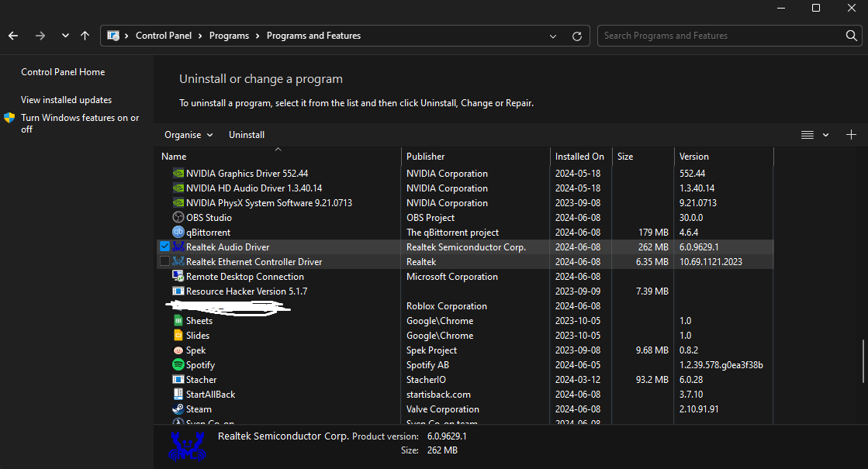Viewport: 868px width, 469px height.
Task: Open the address bar history dropdown
Action: [x=553, y=36]
